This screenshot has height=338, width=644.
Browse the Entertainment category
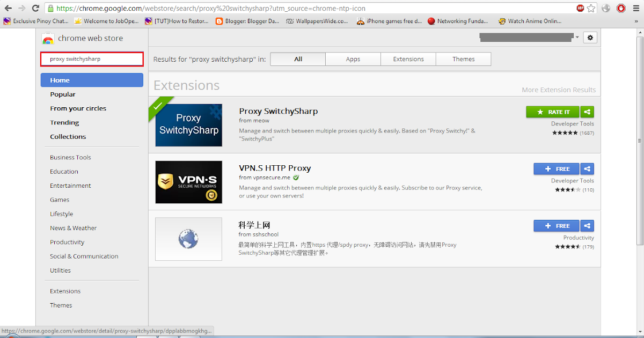pos(70,186)
